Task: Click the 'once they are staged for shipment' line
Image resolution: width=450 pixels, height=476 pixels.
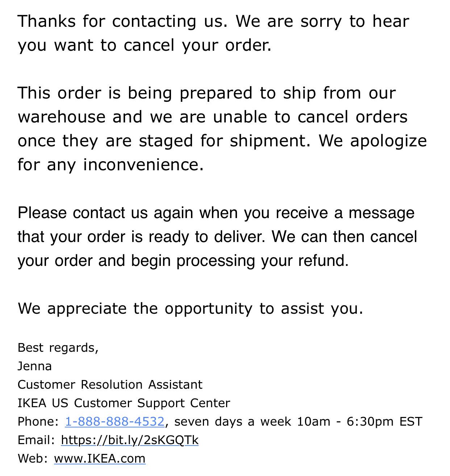Action: tap(222, 141)
